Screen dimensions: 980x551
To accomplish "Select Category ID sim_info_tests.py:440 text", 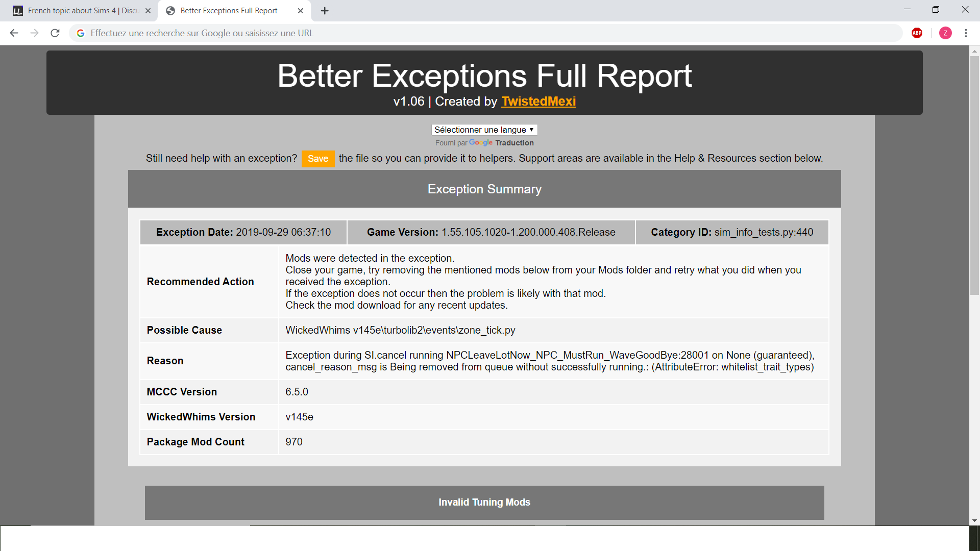I will click(x=764, y=232).
